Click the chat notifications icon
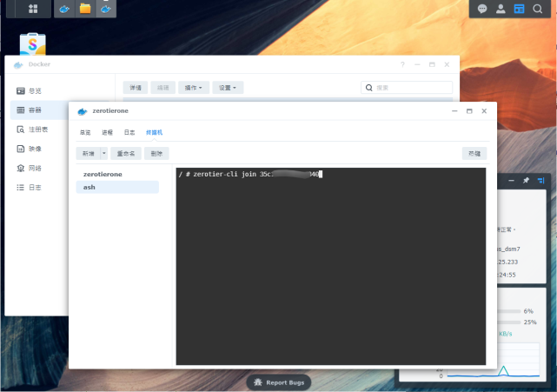This screenshot has height=392, width=557. pos(482,9)
